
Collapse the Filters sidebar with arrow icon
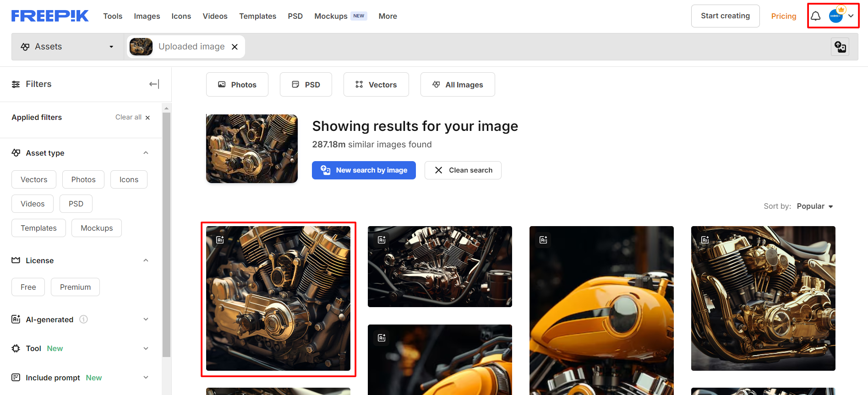(x=154, y=84)
